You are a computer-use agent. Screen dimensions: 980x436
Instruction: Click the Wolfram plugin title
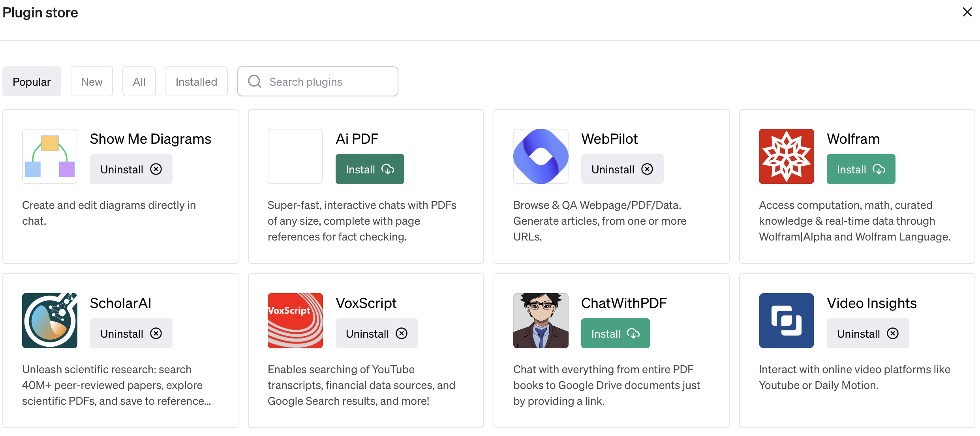tap(853, 139)
